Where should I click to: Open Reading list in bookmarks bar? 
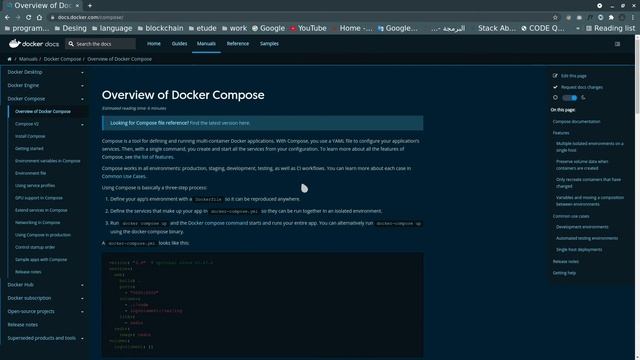tap(610, 28)
